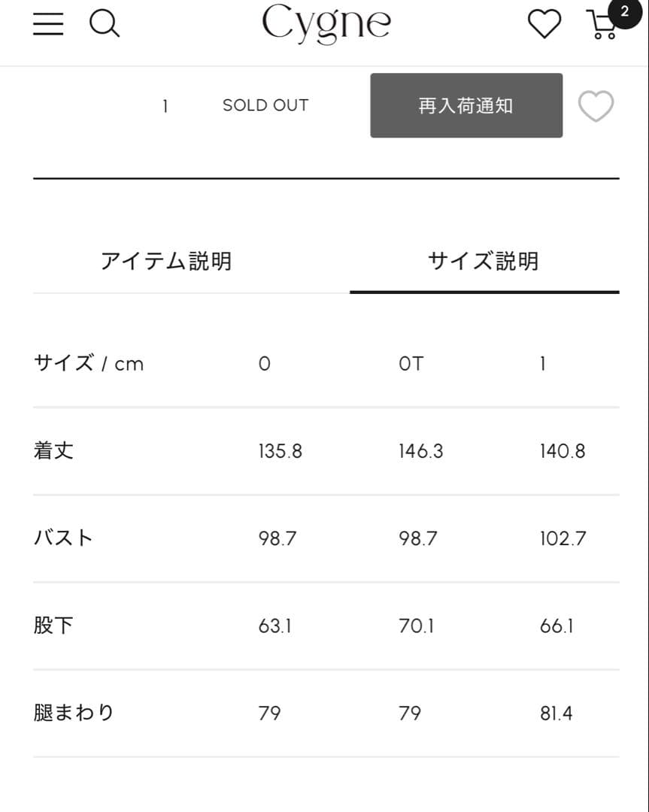This screenshot has height=812, width=649.
Task: Switch to the アイテム説明 tab
Action: (x=166, y=261)
